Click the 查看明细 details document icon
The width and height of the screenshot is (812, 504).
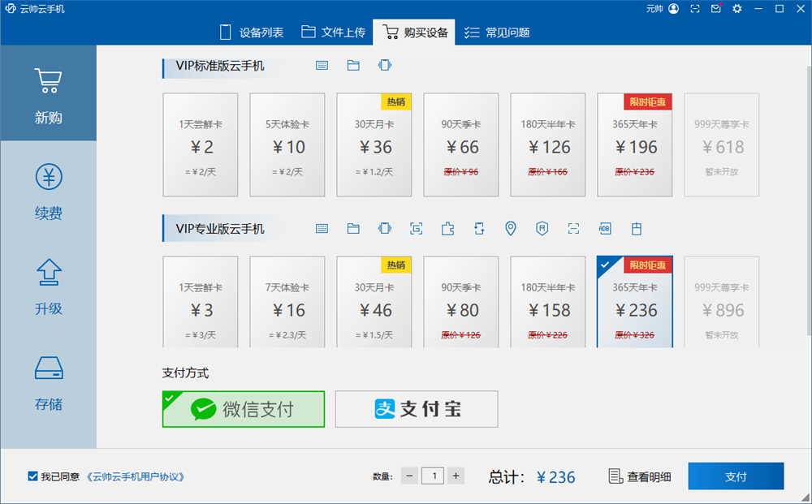615,476
